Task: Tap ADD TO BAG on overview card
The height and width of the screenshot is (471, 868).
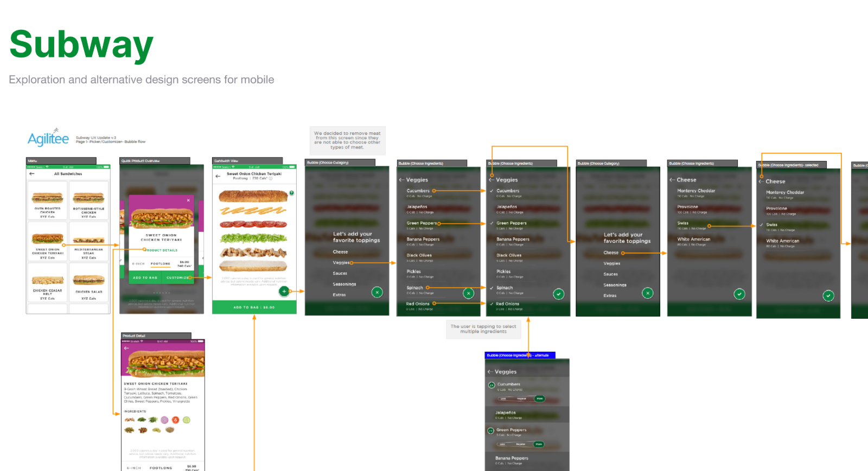Action: tap(145, 278)
